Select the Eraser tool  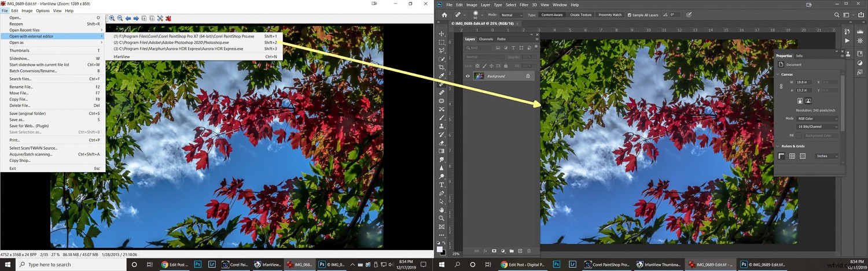pyautogui.click(x=442, y=143)
